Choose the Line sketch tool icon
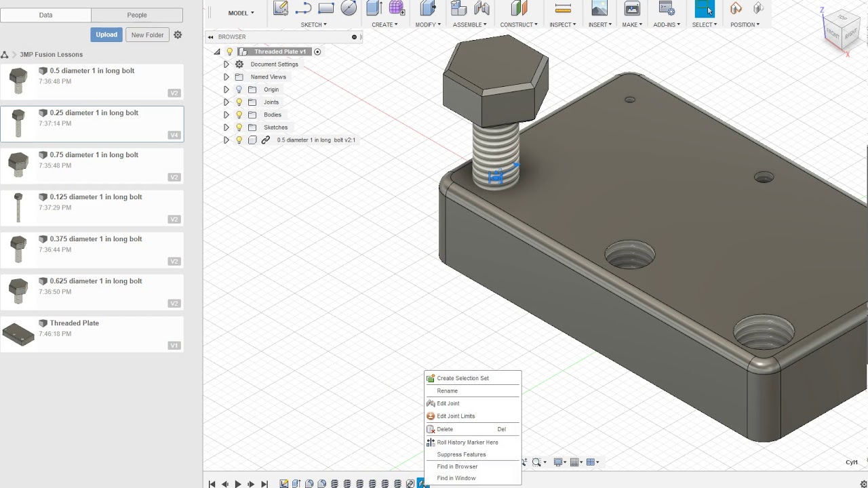868x488 pixels. pos(303,8)
